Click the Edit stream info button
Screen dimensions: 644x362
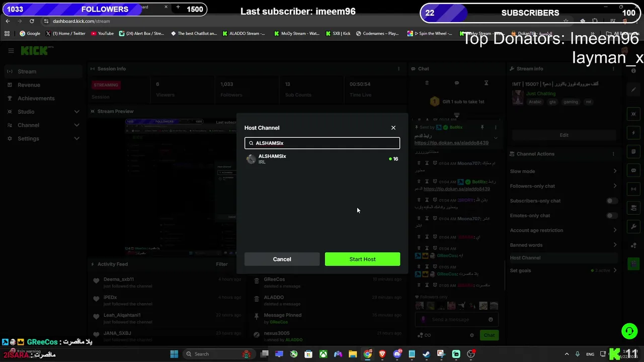tap(564, 135)
